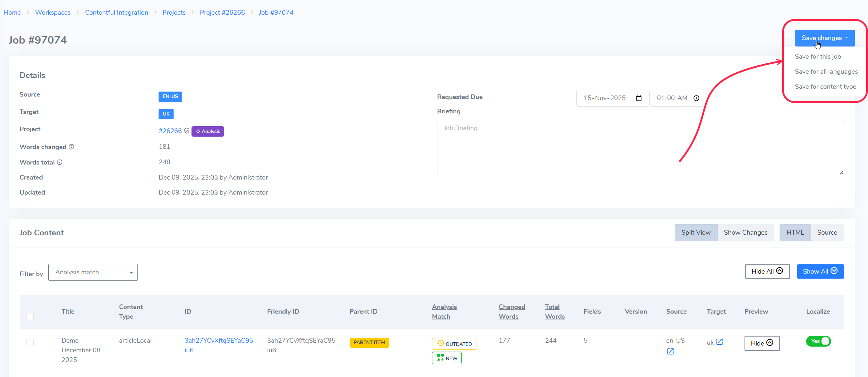The image size is (868, 377).
Task: Choose Save for this job
Action: click(x=818, y=57)
